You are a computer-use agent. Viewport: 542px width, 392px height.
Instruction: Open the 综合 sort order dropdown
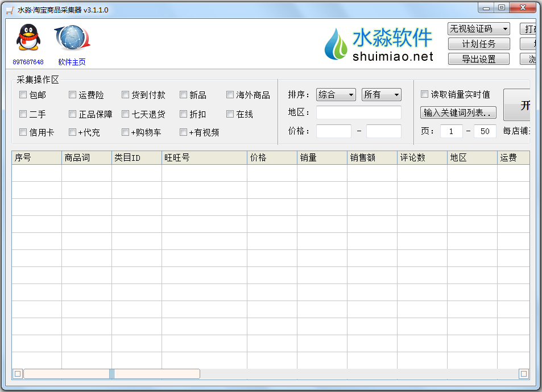pyautogui.click(x=336, y=95)
